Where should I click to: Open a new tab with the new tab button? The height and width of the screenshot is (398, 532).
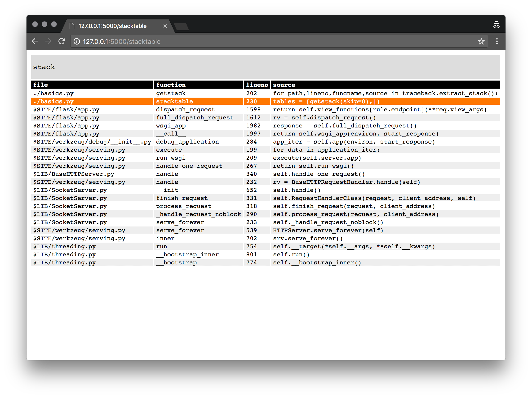pos(182,27)
